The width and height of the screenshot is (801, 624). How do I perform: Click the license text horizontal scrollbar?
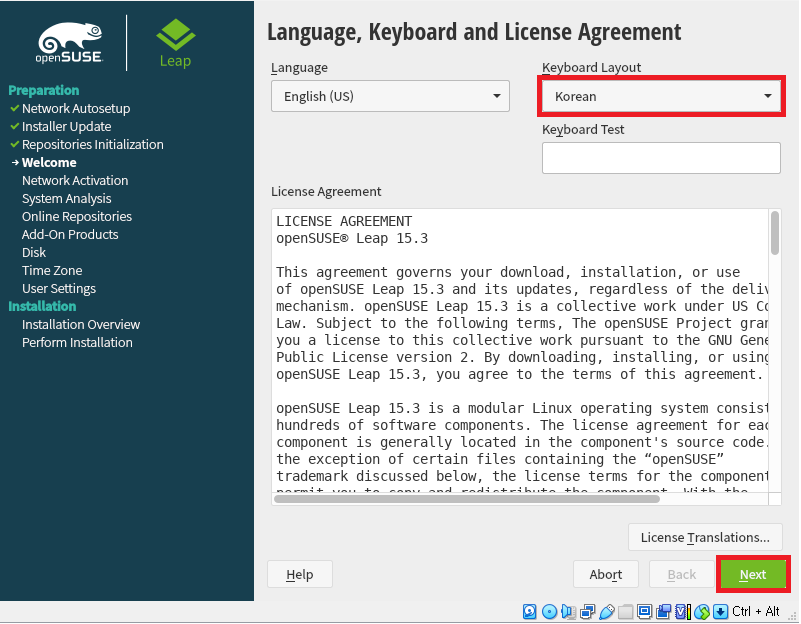click(467, 499)
